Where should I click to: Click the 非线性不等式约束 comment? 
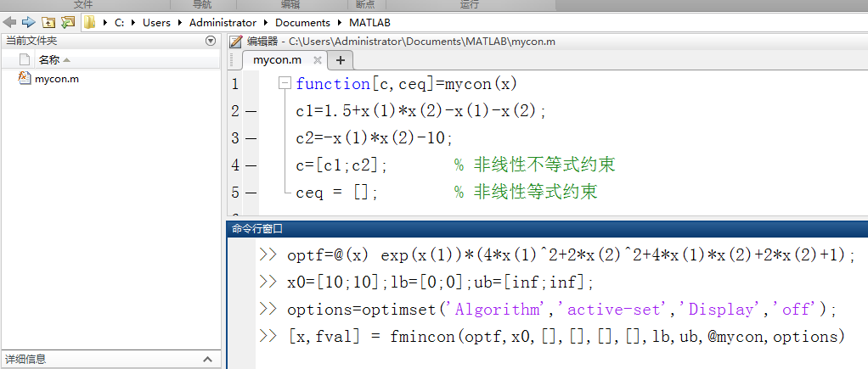(x=544, y=165)
